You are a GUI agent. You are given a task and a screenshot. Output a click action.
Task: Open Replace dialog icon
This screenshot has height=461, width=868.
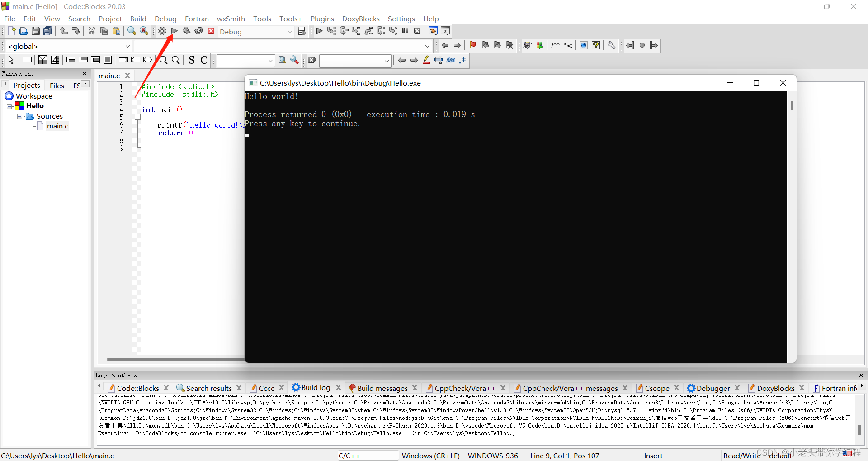tap(144, 31)
